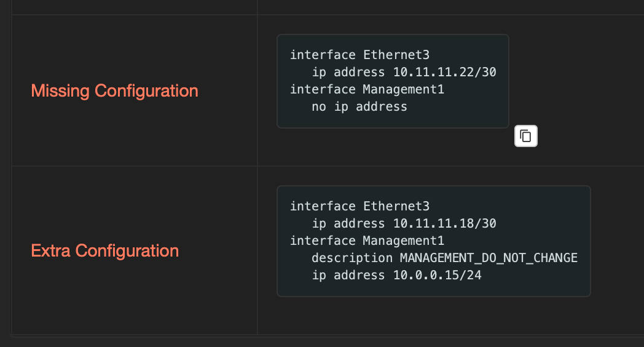Click the word "no" in Missing Configuration block
Image resolution: width=644 pixels, height=347 pixels.
(x=319, y=106)
